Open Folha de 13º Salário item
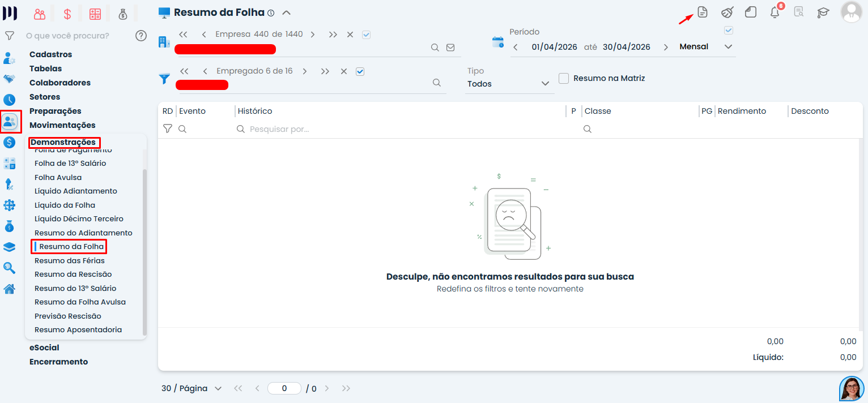The image size is (868, 403). coord(70,163)
